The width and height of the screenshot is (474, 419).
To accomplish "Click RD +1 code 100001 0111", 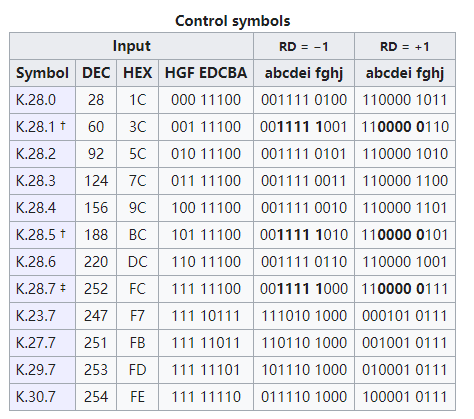I will (x=405, y=397).
